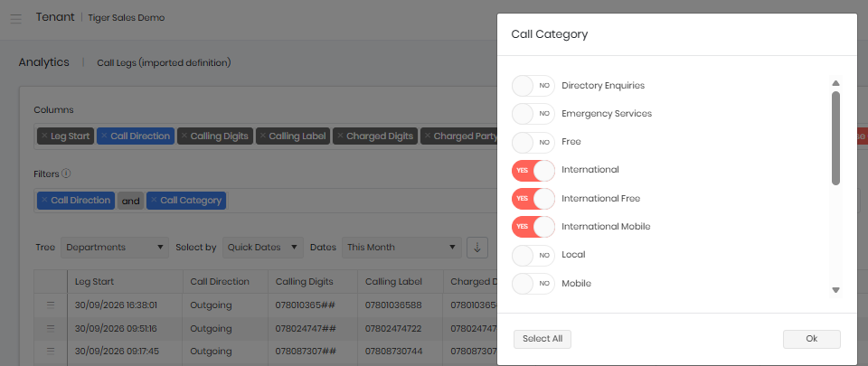Image resolution: width=868 pixels, height=366 pixels.
Task: Open row menu for 30/09/2026 09:51:16
Action: tap(51, 328)
